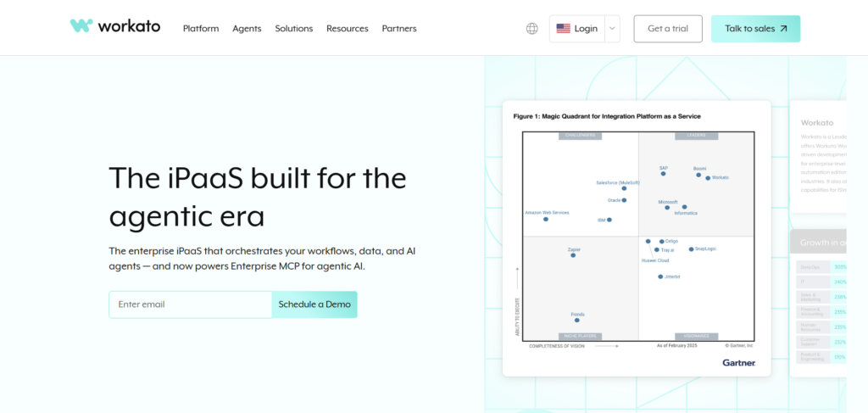This screenshot has width=868, height=413.
Task: Select the Amazon Web Services data point
Action: [546, 219]
